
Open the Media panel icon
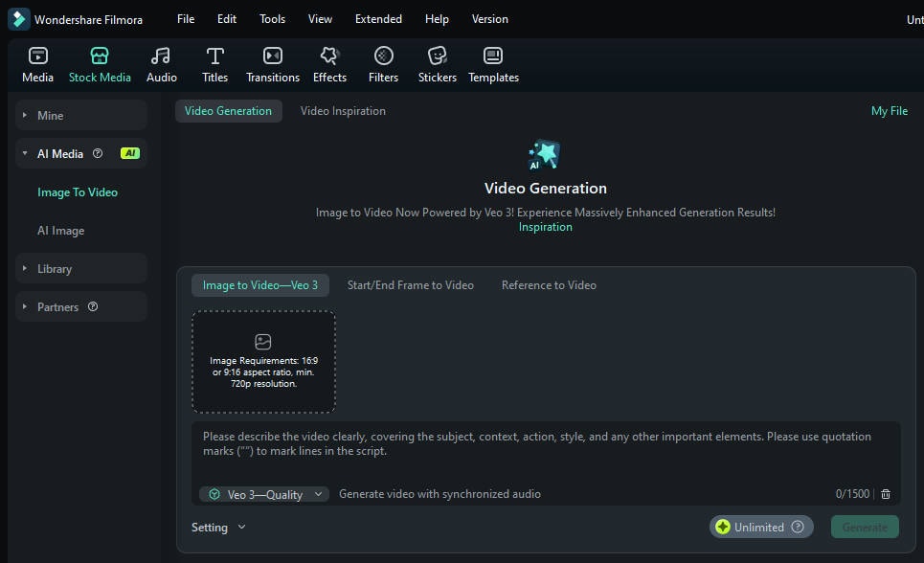[37, 56]
